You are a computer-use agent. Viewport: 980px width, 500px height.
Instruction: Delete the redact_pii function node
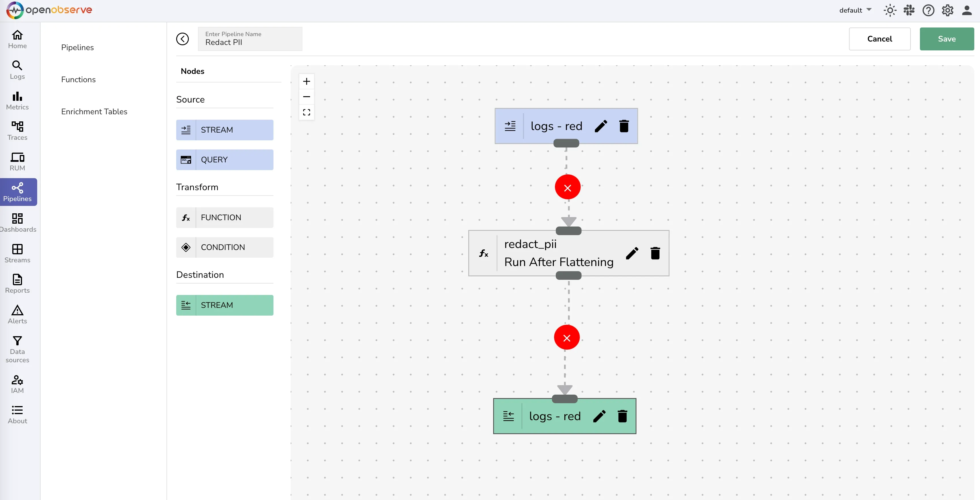pyautogui.click(x=655, y=253)
